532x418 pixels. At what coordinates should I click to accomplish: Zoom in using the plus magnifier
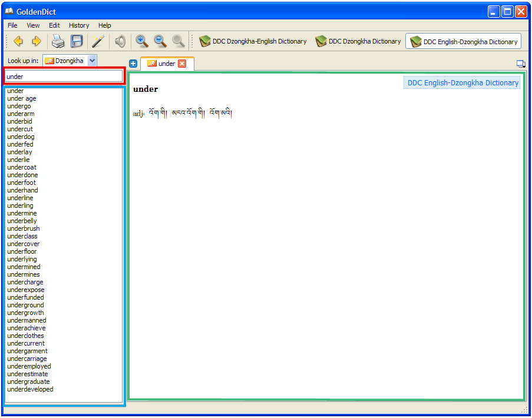coord(141,41)
